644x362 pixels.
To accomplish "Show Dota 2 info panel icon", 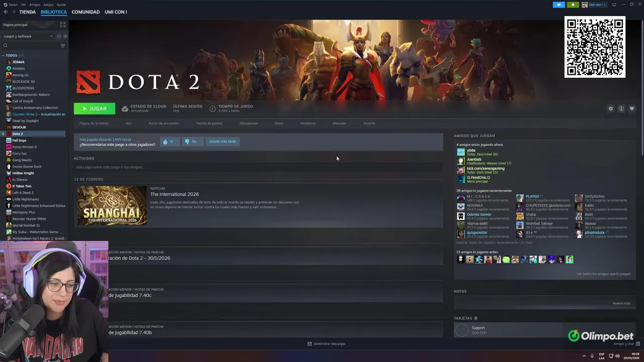I will coord(621,109).
